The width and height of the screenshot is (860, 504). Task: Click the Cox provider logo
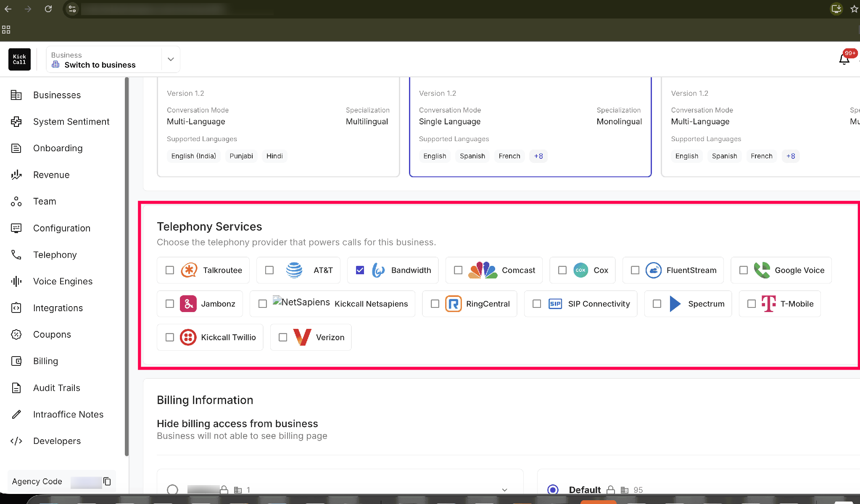580,270
